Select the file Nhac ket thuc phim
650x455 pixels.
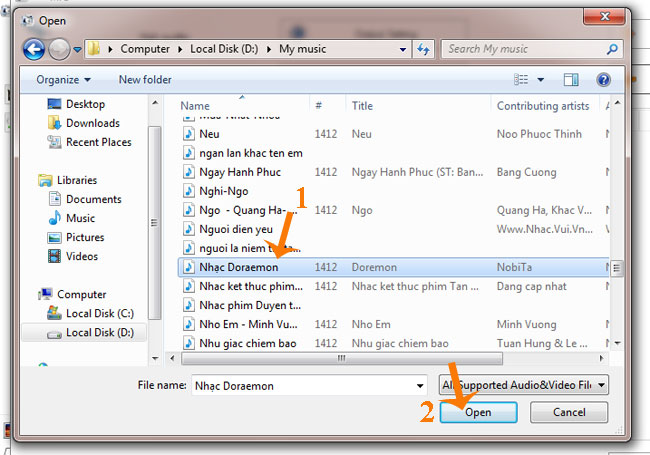tap(251, 286)
